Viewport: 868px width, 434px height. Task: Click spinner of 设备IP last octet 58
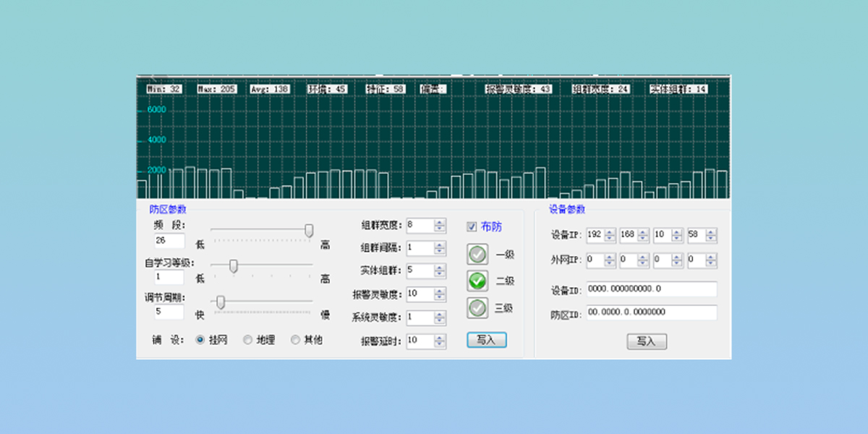[711, 235]
